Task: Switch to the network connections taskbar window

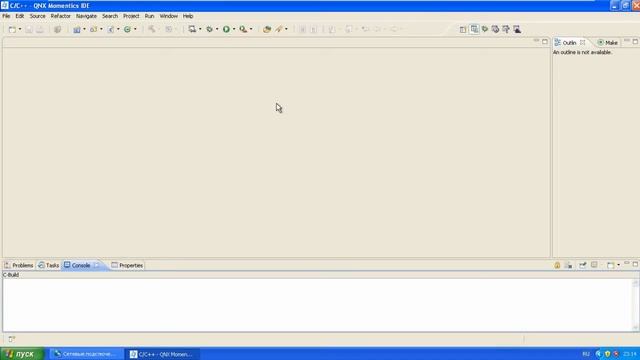Action: coord(87,354)
